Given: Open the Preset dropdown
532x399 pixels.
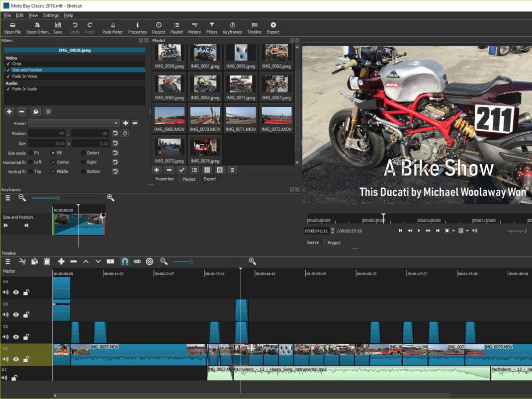Looking at the screenshot, I should click(x=74, y=123).
